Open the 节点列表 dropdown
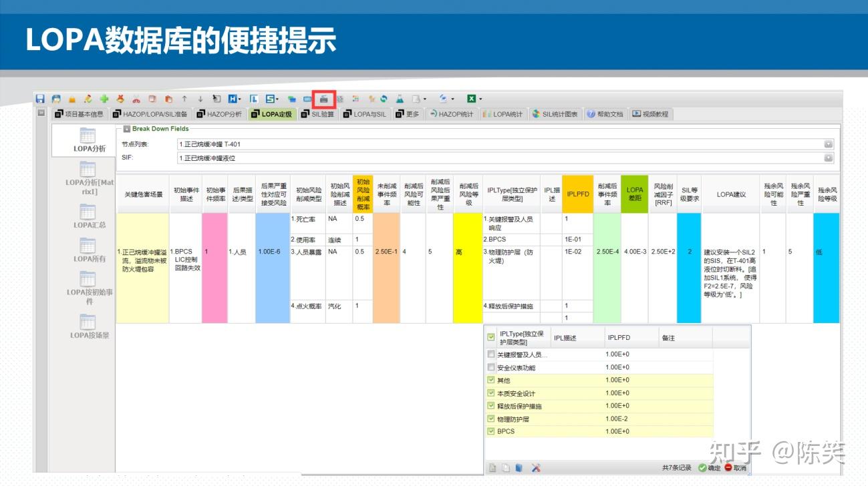This screenshot has height=488, width=868. [x=829, y=143]
